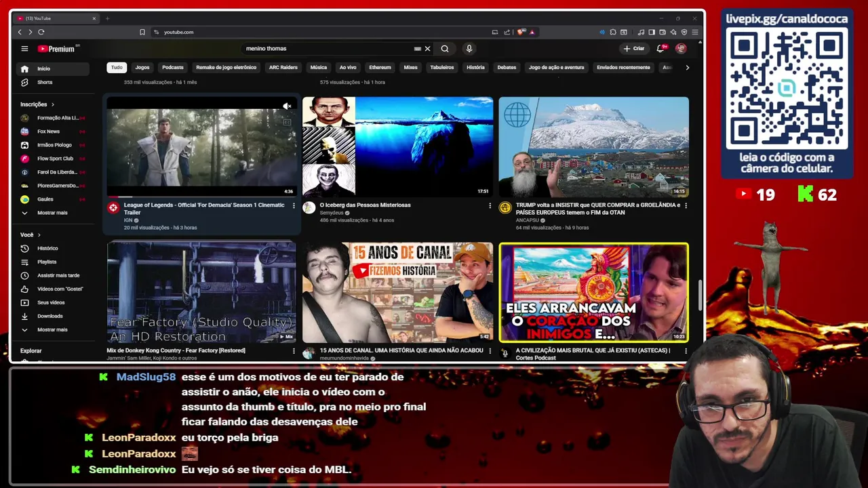Screen dimensions: 868x488
Task: Open Vídeos com "Gostei"
Action: point(53,289)
